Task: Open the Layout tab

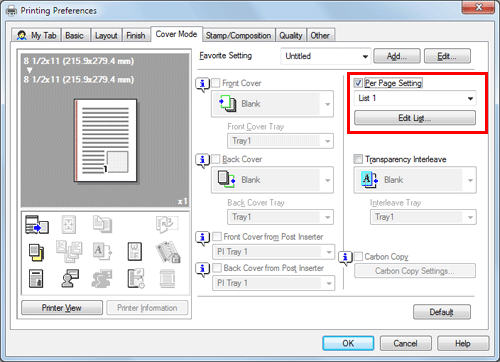Action: (106, 35)
